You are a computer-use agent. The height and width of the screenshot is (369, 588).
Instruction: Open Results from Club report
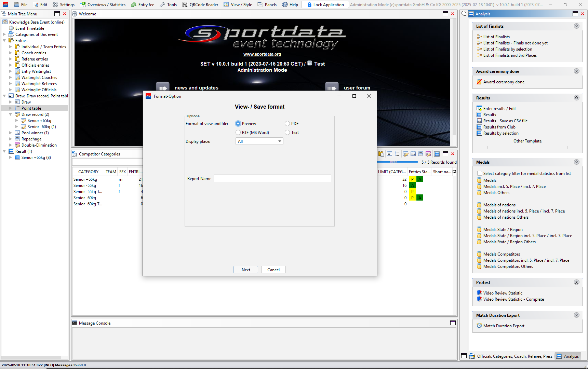[499, 127]
